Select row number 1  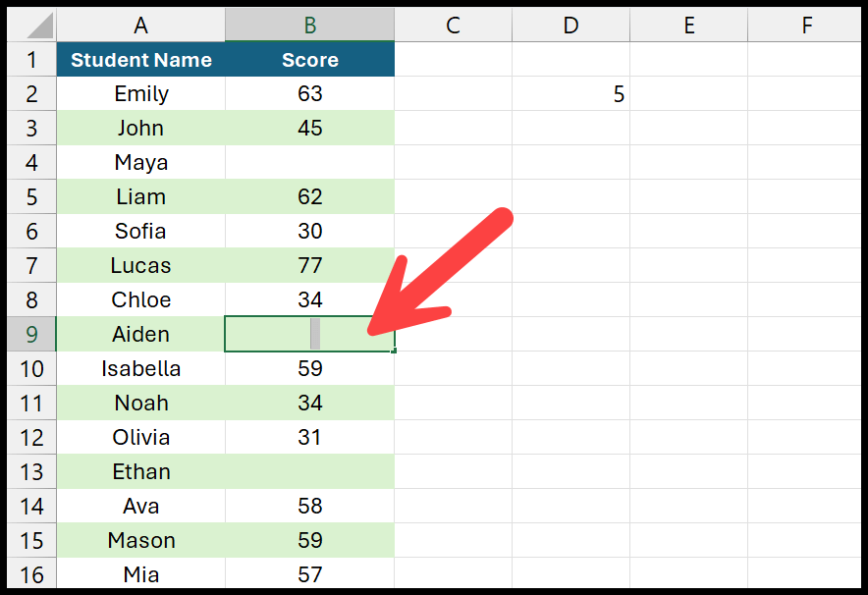pos(30,59)
